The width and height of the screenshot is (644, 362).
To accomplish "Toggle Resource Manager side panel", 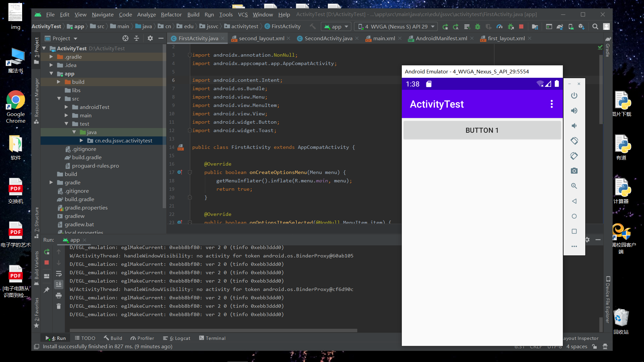I will [x=37, y=101].
